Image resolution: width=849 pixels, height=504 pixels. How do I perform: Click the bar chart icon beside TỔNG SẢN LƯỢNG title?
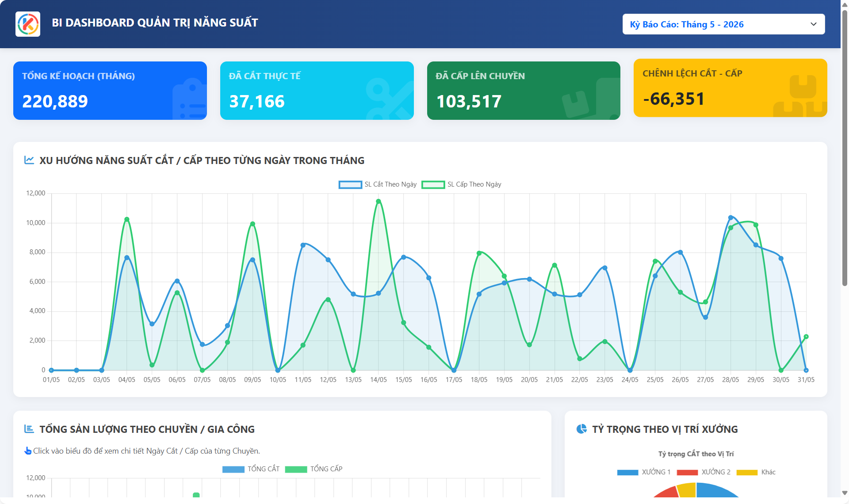29,429
